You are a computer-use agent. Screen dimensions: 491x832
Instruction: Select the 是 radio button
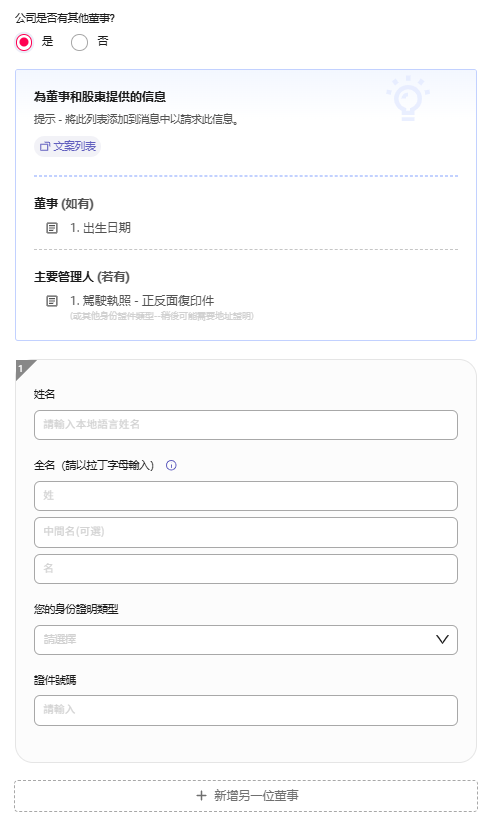tap(24, 42)
